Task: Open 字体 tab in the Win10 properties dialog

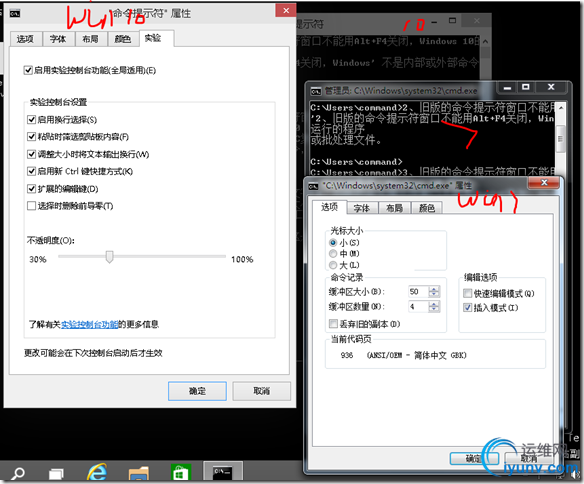Action: [58, 39]
